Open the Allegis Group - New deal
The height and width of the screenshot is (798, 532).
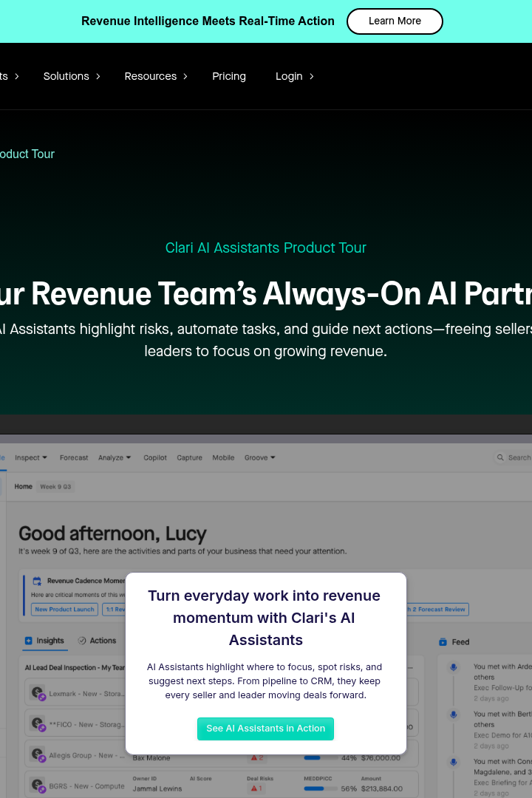[86, 755]
